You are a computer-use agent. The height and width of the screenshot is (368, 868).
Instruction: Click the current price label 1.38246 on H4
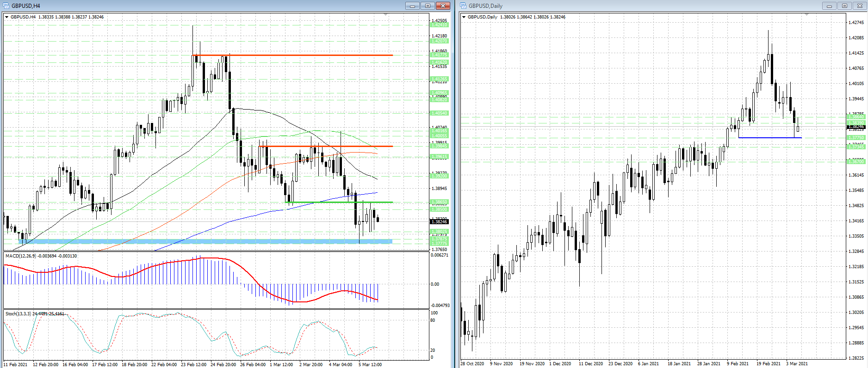pos(440,222)
